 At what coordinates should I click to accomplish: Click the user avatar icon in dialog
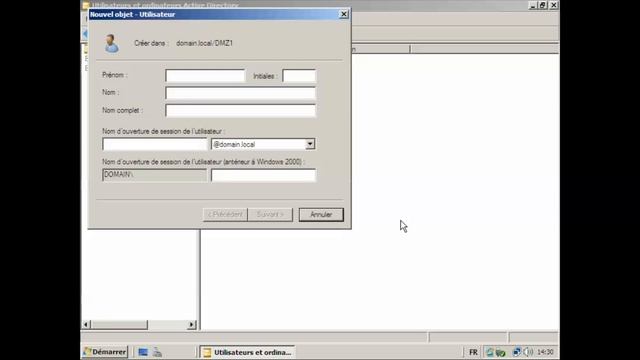coord(111,44)
